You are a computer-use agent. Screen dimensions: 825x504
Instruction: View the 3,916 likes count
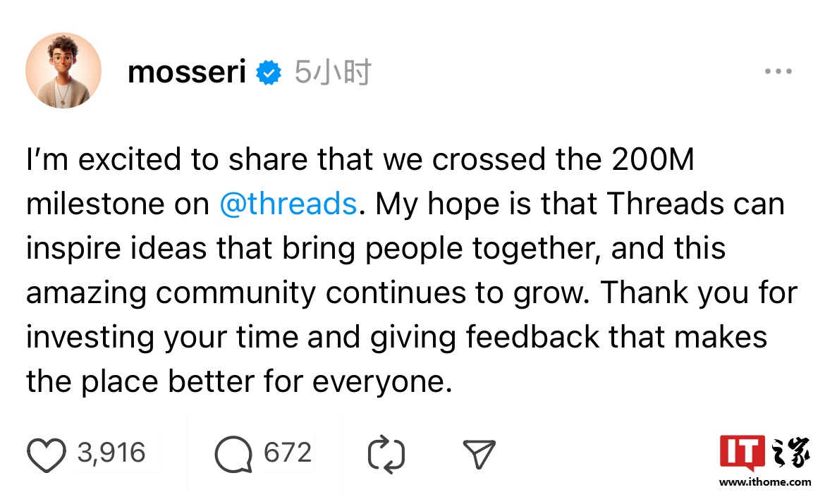[x=111, y=453]
